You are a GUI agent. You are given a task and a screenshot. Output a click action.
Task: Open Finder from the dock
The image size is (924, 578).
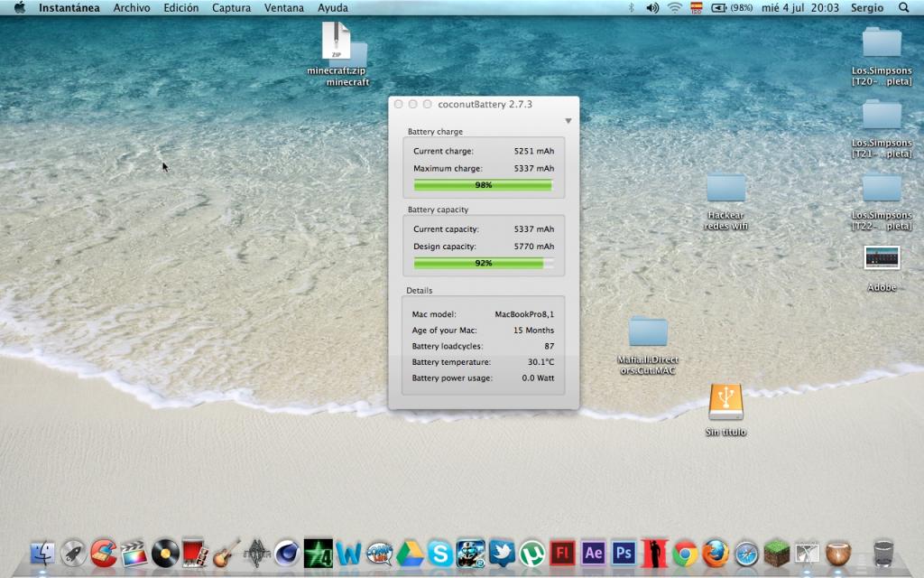pos(42,554)
